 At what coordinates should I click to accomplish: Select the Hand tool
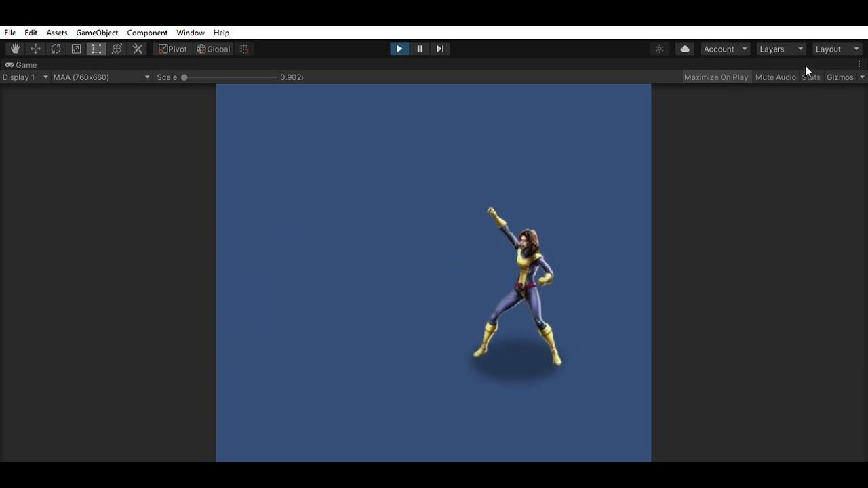coord(15,49)
